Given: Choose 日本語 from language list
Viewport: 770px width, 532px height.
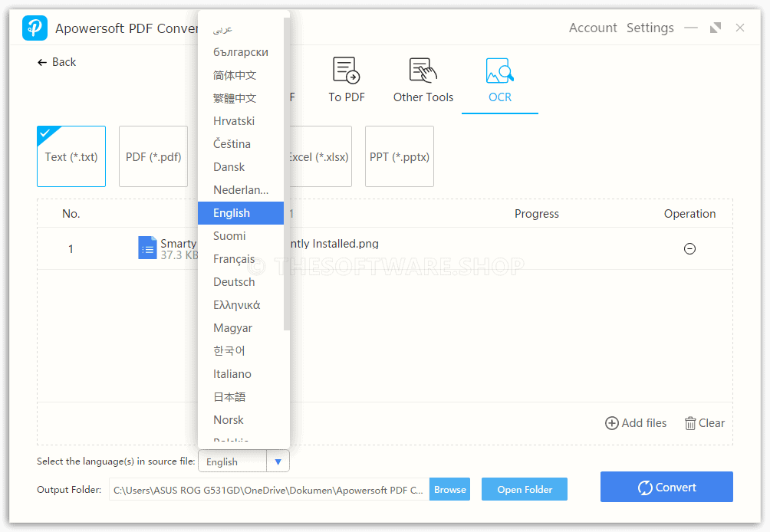Looking at the screenshot, I should (241, 397).
